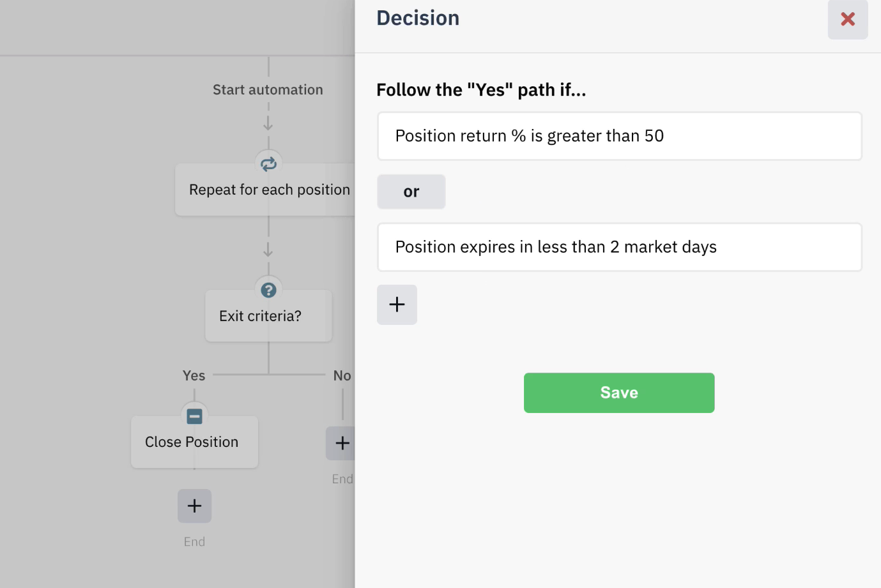881x588 pixels.
Task: Open the 'Repeat for each position' step
Action: coord(268,189)
